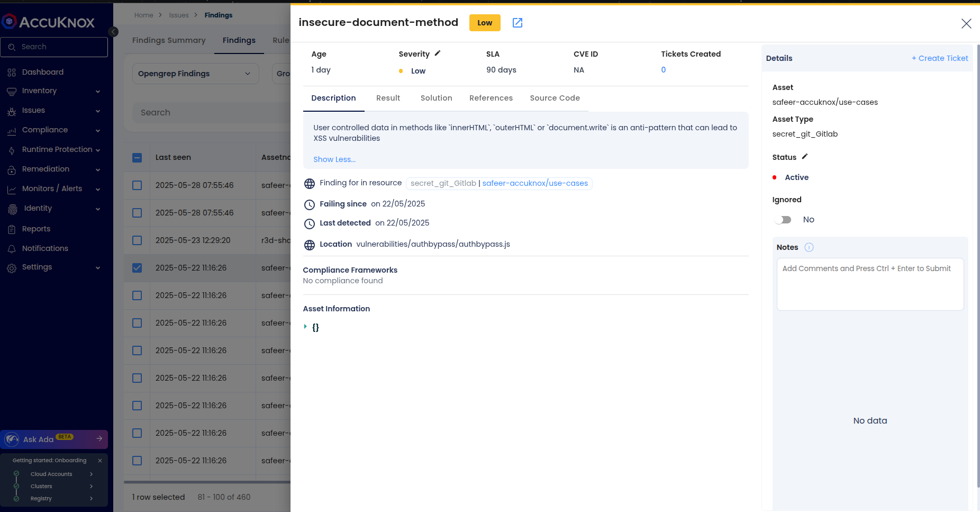Check the 2025-05-28 07:55:46 first row checkbox

coord(137,185)
